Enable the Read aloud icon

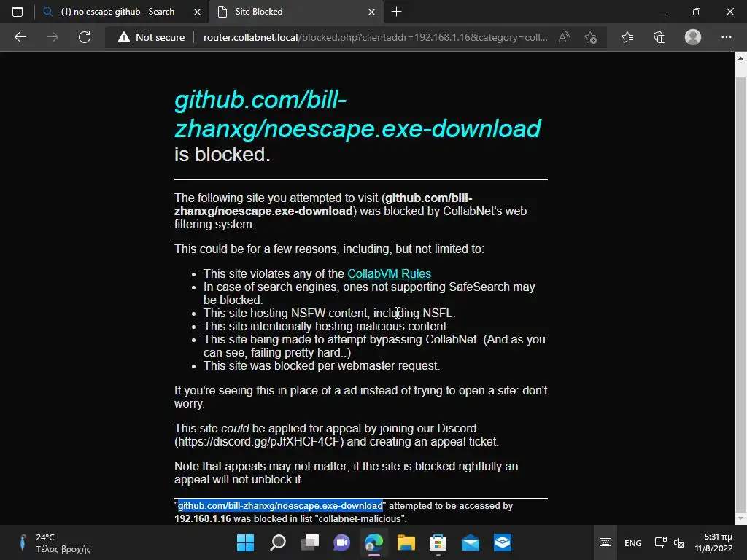pos(564,37)
